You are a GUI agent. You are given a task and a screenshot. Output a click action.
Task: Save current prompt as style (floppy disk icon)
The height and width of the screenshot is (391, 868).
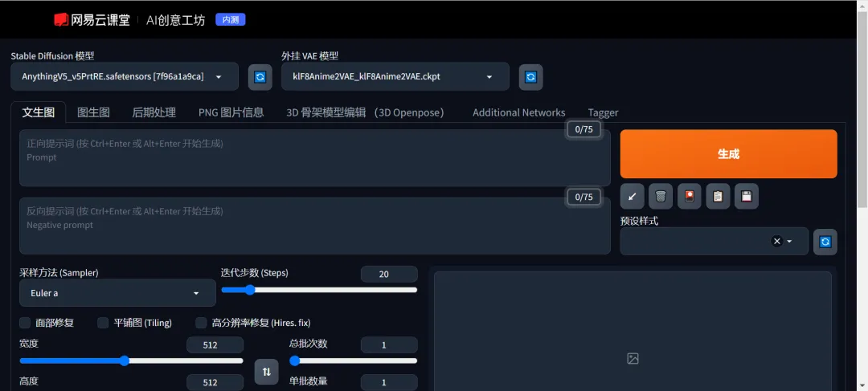point(746,196)
